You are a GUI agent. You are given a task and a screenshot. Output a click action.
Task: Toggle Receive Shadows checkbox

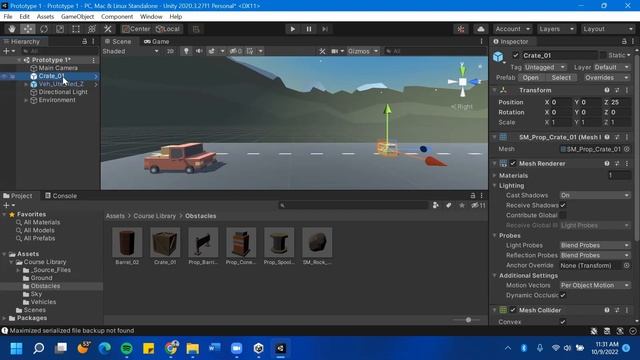[x=563, y=205]
